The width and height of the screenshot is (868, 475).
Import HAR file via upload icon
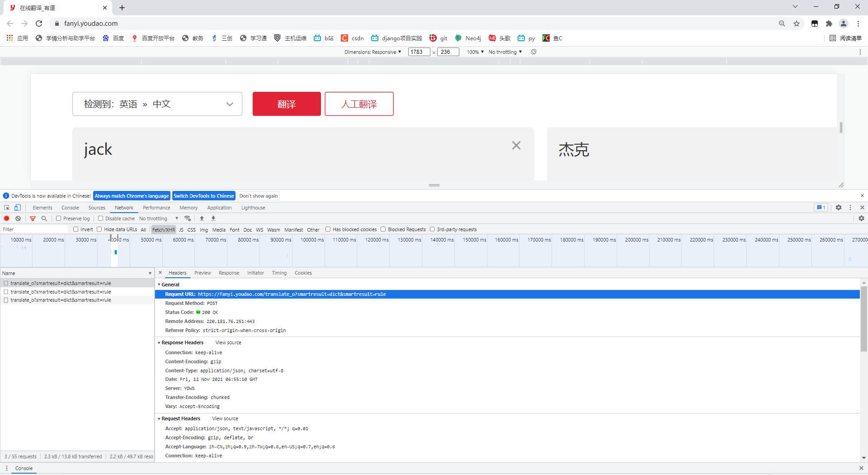pos(202,218)
